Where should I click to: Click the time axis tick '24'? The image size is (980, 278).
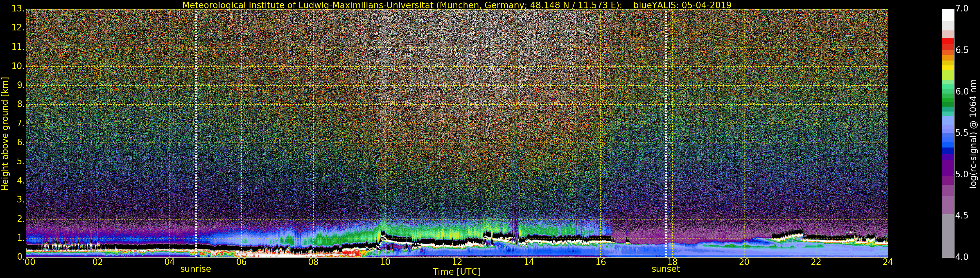click(888, 262)
